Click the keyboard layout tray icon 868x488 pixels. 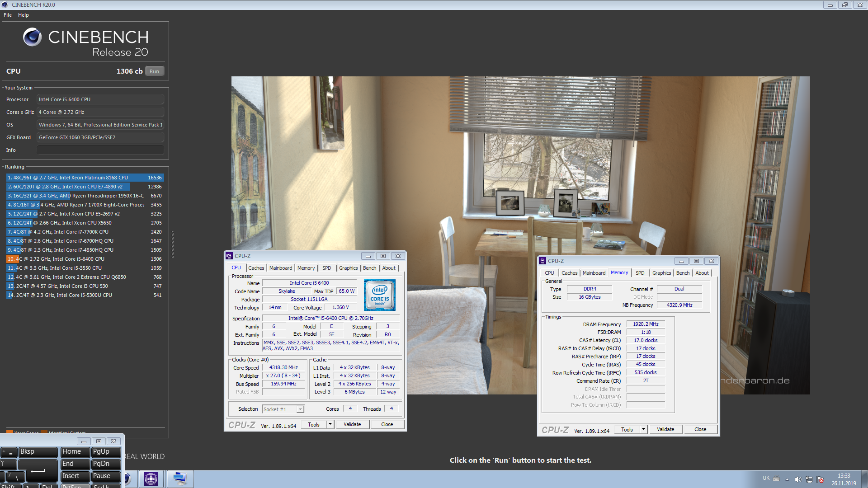[x=776, y=479]
